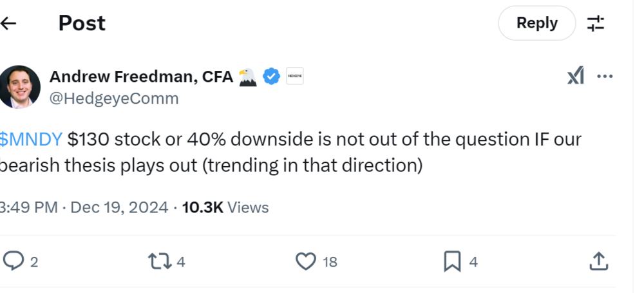Viewport: 644px width, 293px height.
Task: Open Grok explain-this-post icon
Action: click(575, 77)
